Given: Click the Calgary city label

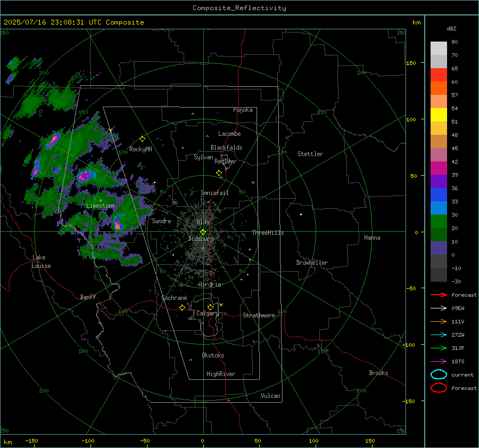Looking at the screenshot, I should [x=208, y=313].
